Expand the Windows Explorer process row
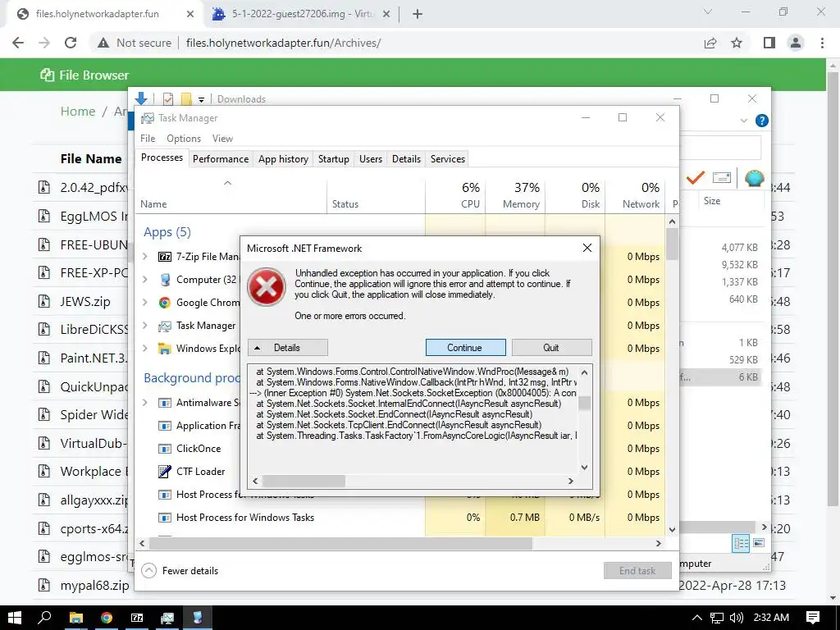The width and height of the screenshot is (840, 630). [144, 348]
